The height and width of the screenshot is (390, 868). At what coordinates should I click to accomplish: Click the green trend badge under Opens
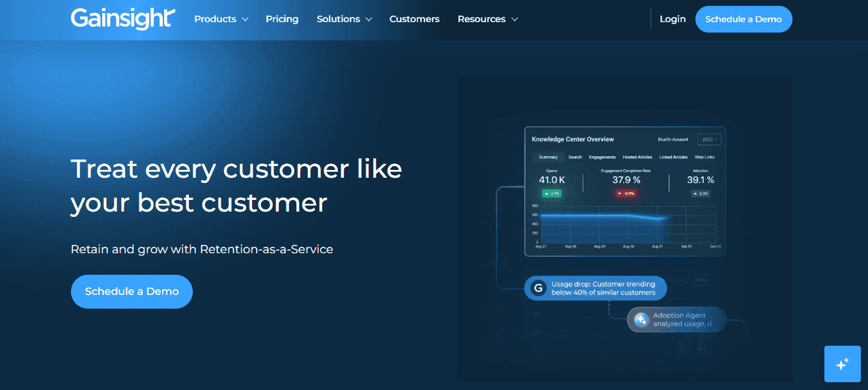(551, 193)
